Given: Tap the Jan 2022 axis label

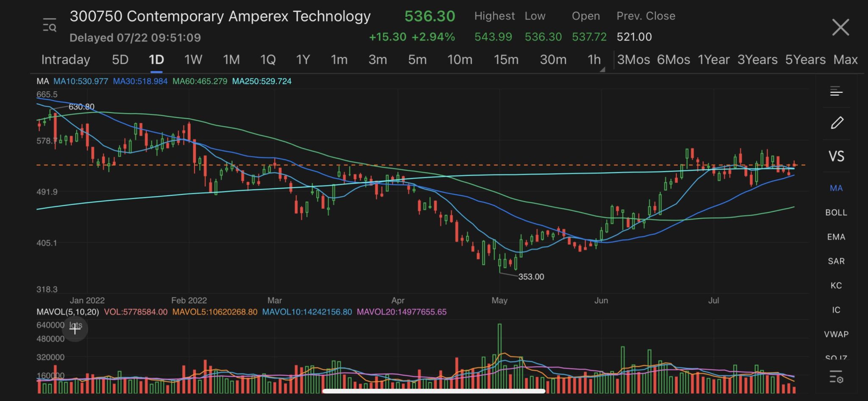Looking at the screenshot, I should (x=87, y=300).
